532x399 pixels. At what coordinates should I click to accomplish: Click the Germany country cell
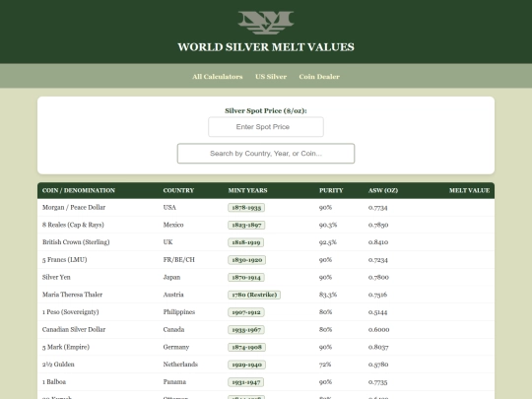[176, 347]
